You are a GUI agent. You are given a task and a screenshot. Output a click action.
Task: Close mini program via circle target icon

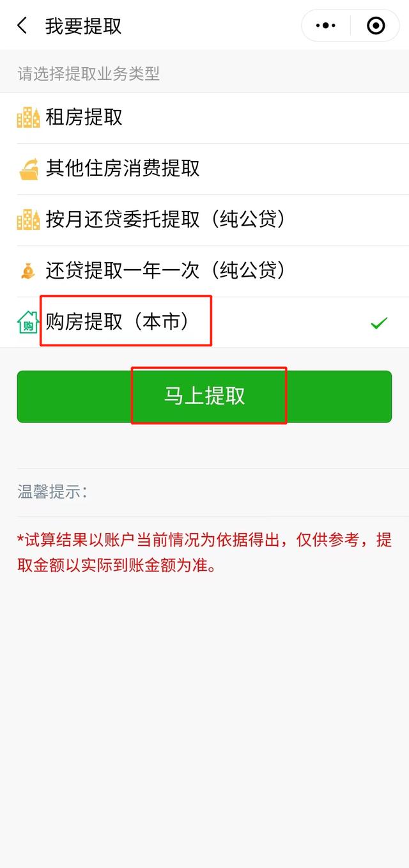pos(376,26)
